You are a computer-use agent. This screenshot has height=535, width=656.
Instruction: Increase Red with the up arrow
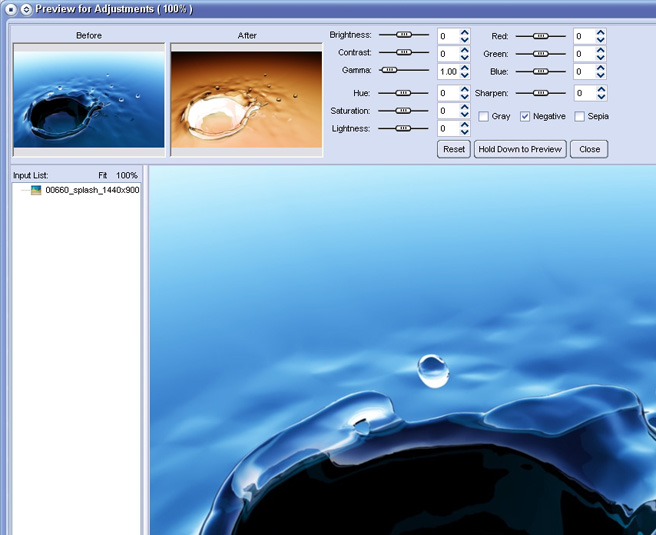(601, 32)
